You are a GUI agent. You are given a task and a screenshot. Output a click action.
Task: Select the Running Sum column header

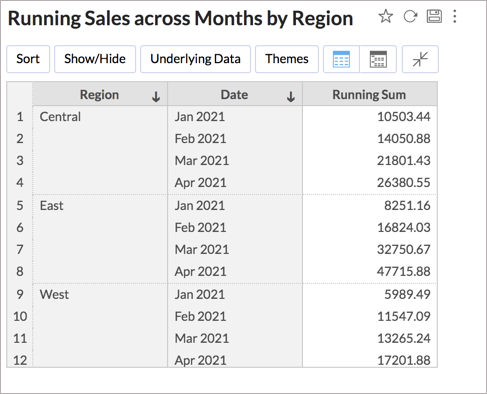click(x=370, y=94)
